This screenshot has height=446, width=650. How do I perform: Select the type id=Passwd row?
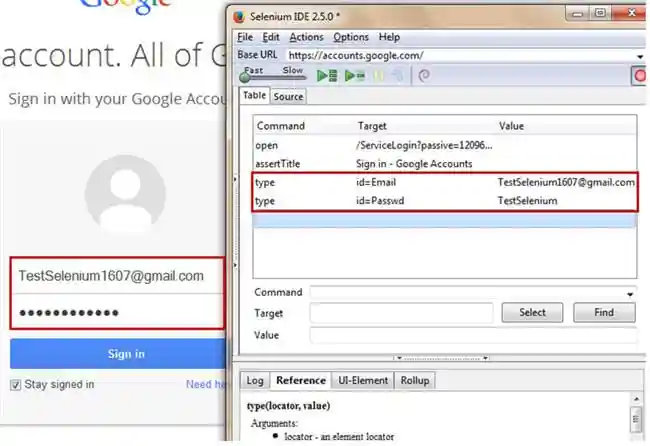444,201
